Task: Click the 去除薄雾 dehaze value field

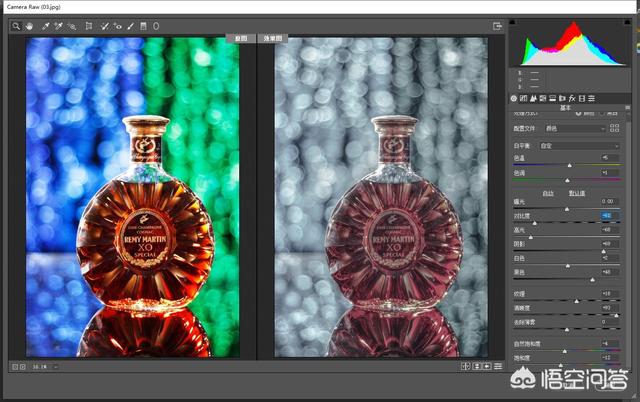Action: (x=610, y=322)
